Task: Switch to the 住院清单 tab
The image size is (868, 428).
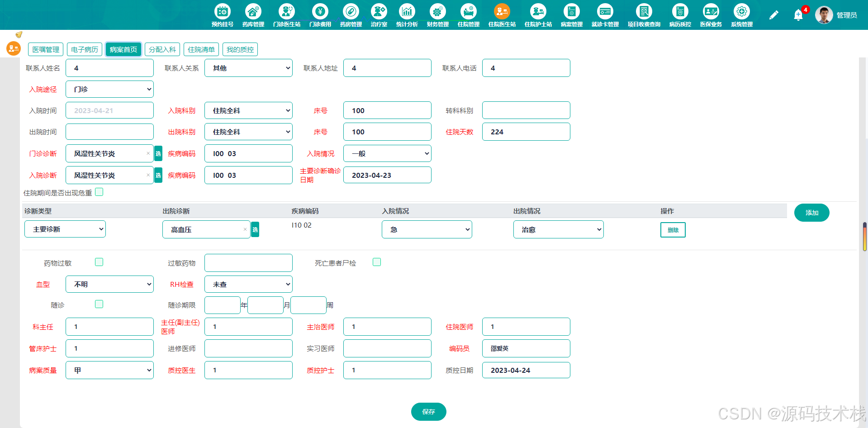Action: point(201,49)
